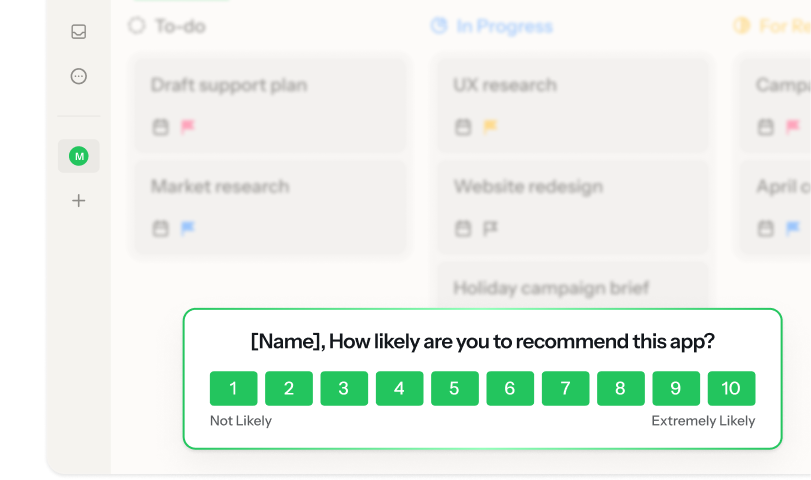This screenshot has width=811, height=480.
Task: Open the inbox icon in sidebar
Action: point(79,32)
